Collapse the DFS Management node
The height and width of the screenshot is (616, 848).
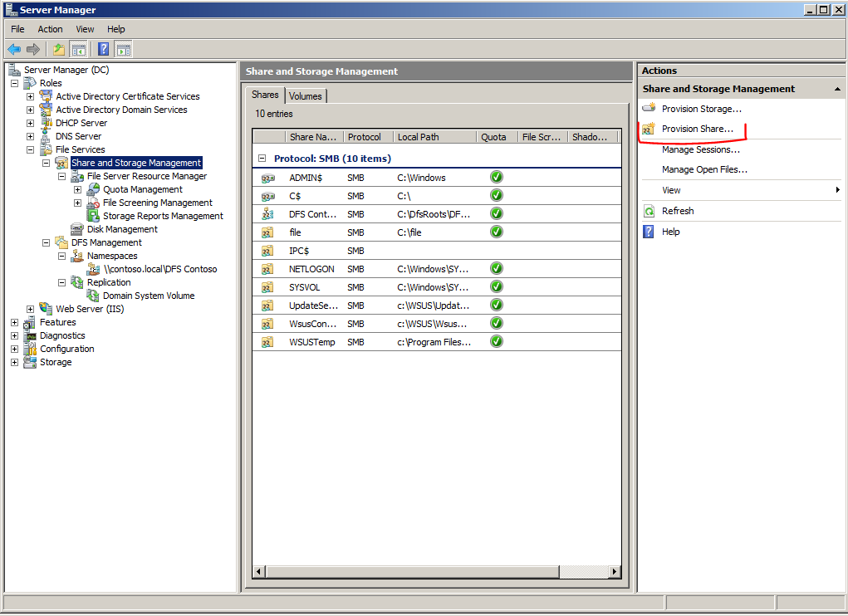(46, 242)
